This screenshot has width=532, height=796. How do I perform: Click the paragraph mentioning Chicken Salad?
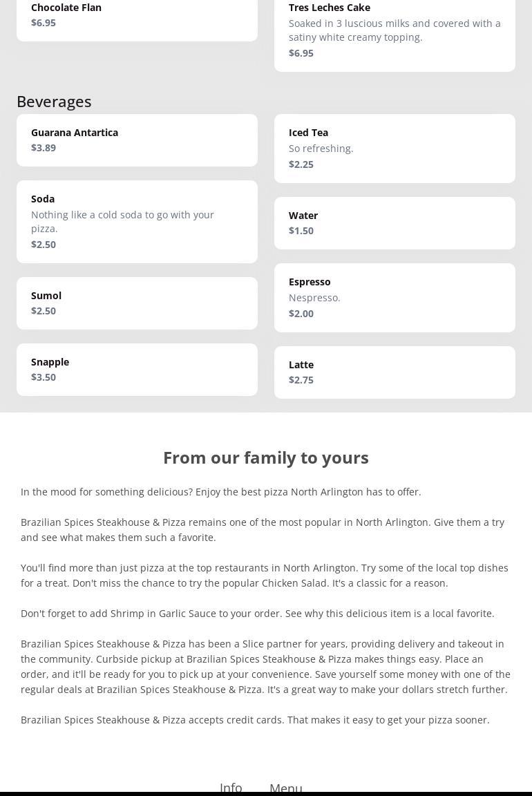tap(265, 576)
